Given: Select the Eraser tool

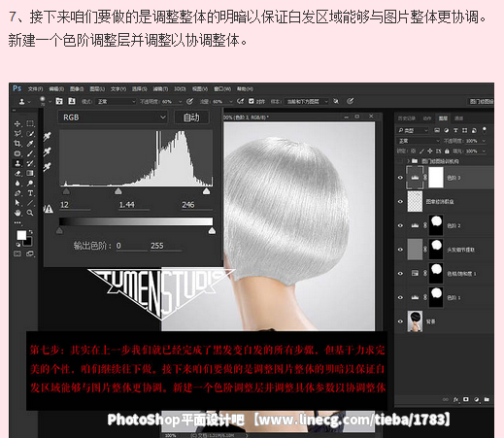Looking at the screenshot, I should pyautogui.click(x=17, y=174).
